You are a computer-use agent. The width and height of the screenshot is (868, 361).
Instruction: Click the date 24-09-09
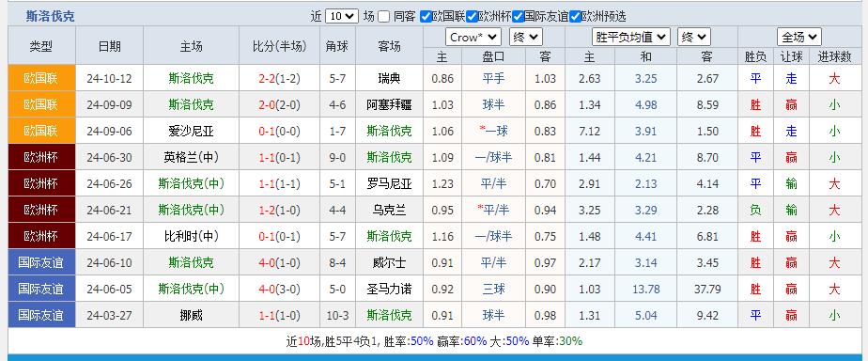[x=110, y=104]
